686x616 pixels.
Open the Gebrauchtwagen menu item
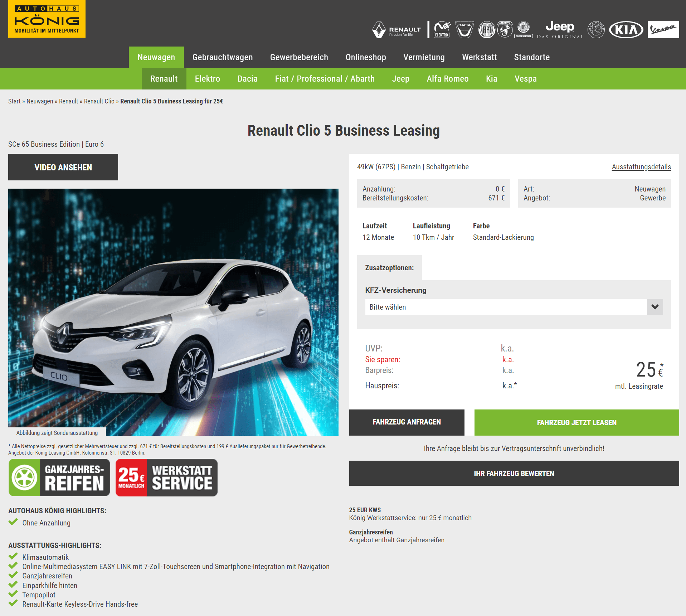coord(223,57)
